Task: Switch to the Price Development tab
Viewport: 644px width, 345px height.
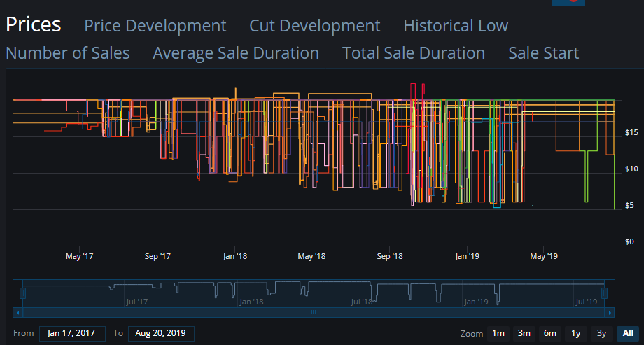Action: tap(155, 26)
